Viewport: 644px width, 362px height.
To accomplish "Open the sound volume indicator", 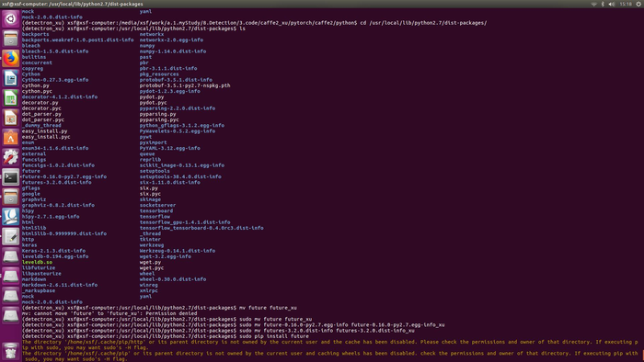I will coord(611,4).
